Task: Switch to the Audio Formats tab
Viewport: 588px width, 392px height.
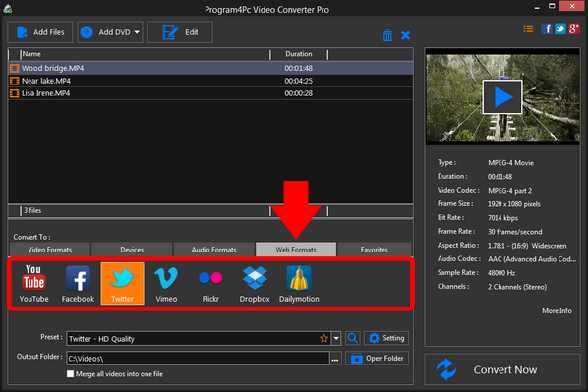Action: tap(213, 250)
